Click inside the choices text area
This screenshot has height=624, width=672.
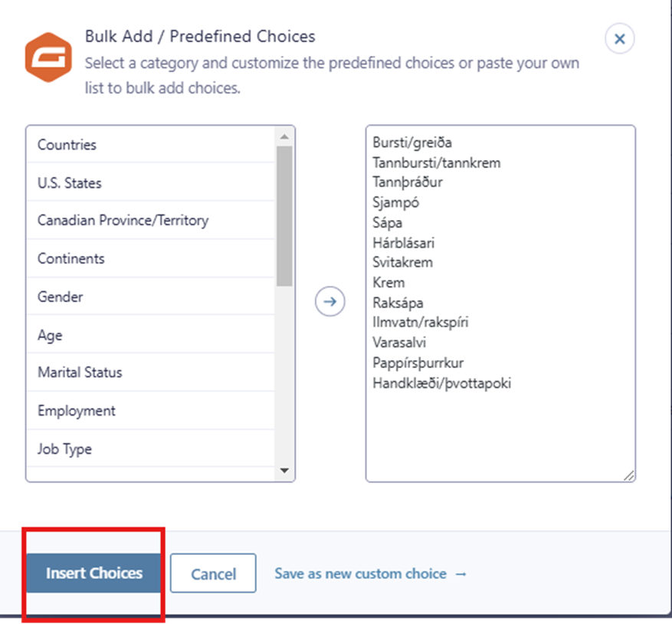point(500,429)
